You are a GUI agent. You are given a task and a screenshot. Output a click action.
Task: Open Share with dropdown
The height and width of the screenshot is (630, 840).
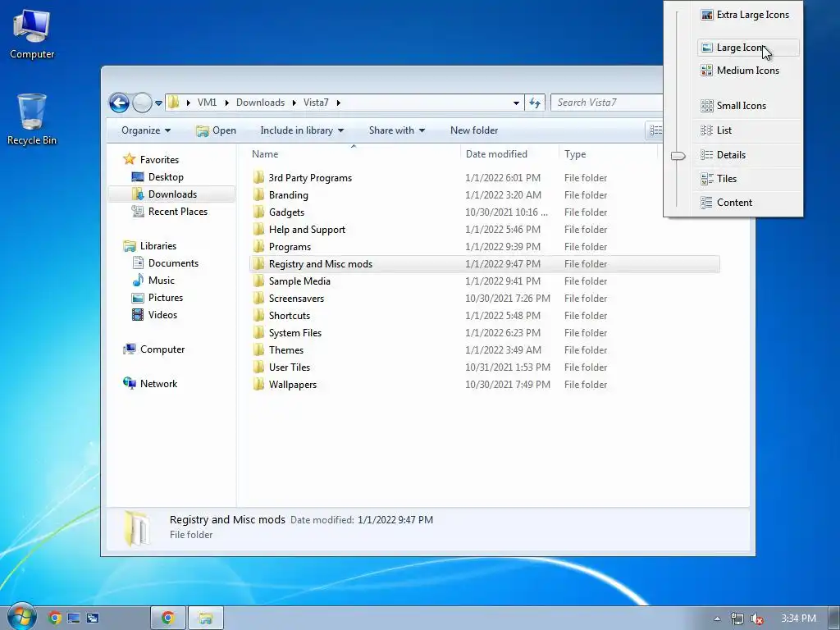click(396, 130)
